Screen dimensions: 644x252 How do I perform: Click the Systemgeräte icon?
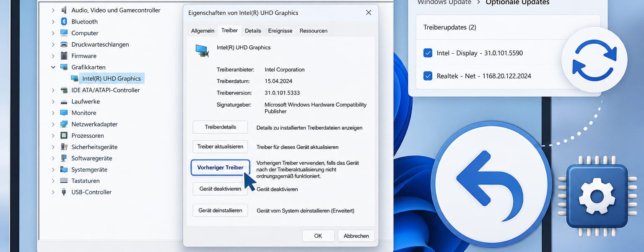(x=64, y=169)
